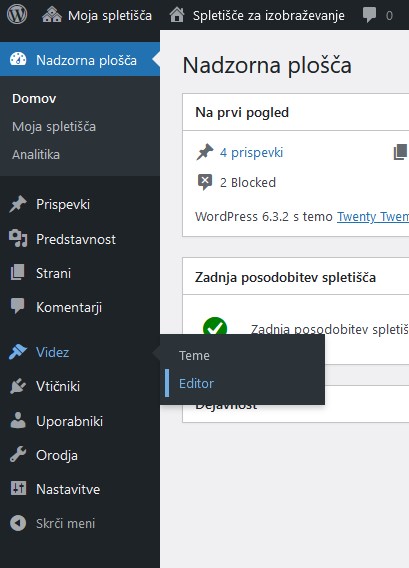
Task: Open the Twenty Twenty theme link
Action: point(373,217)
